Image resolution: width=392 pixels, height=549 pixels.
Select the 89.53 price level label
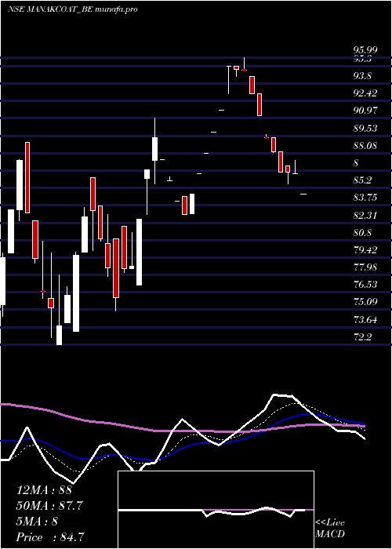click(x=366, y=129)
